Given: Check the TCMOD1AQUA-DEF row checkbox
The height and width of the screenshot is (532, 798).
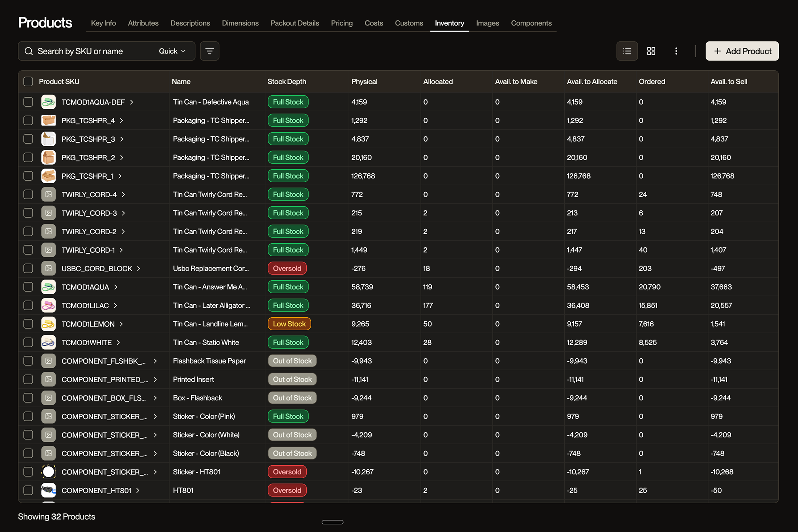Looking at the screenshot, I should 28,102.
